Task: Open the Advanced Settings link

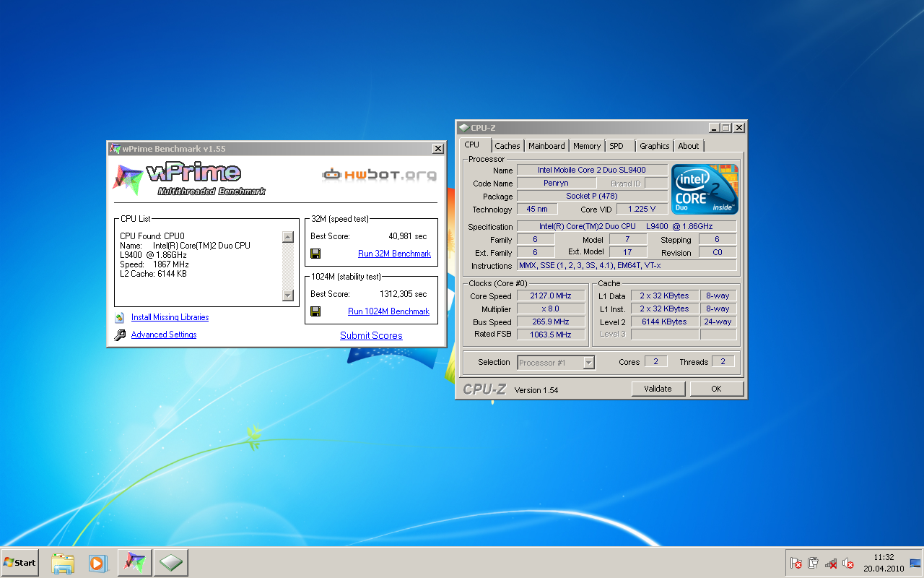Action: (x=164, y=335)
